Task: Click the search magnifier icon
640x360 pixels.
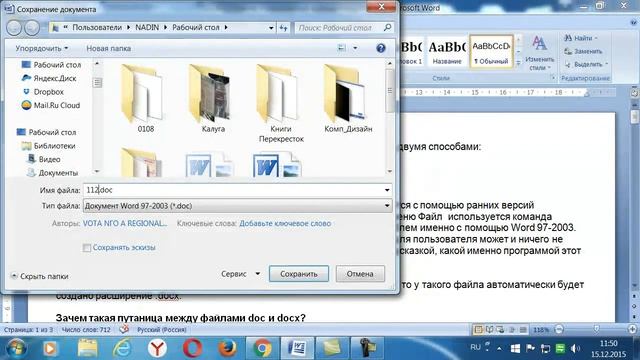Action: (x=387, y=27)
